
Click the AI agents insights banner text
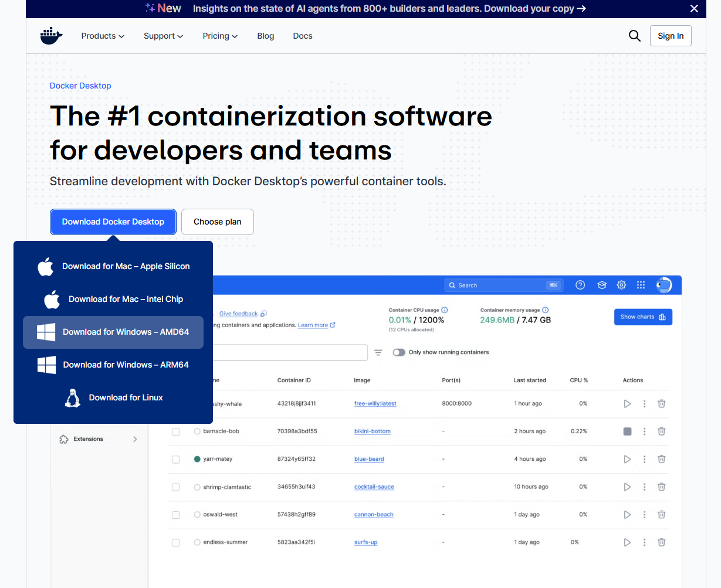point(389,9)
